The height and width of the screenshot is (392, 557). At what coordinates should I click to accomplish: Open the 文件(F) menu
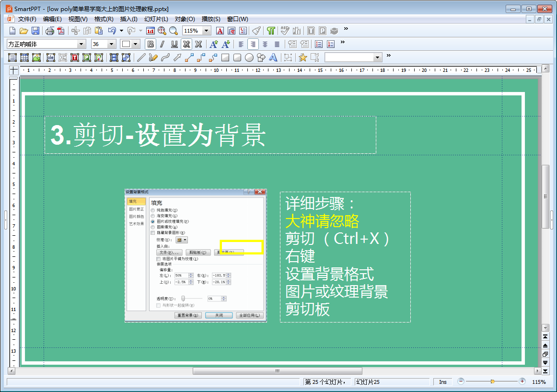click(x=27, y=19)
